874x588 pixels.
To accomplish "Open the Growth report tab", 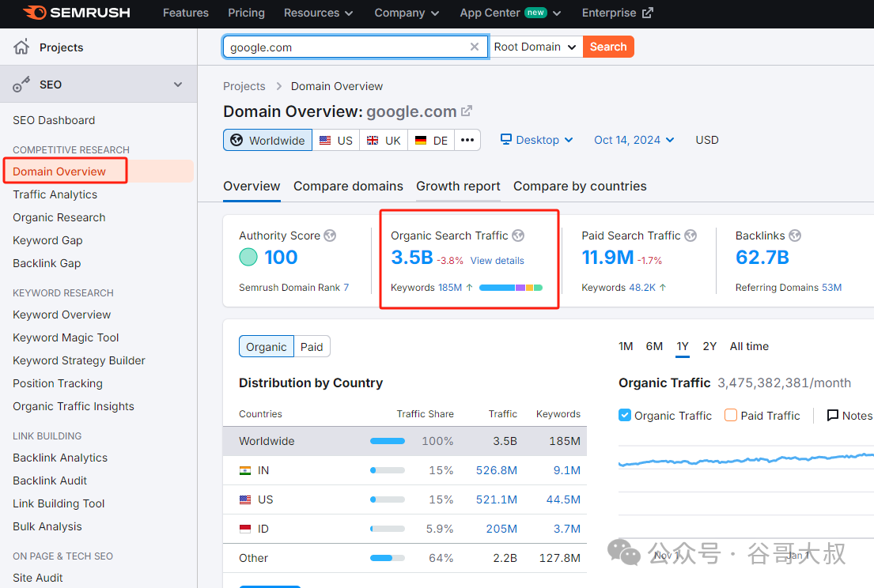I will click(x=458, y=186).
